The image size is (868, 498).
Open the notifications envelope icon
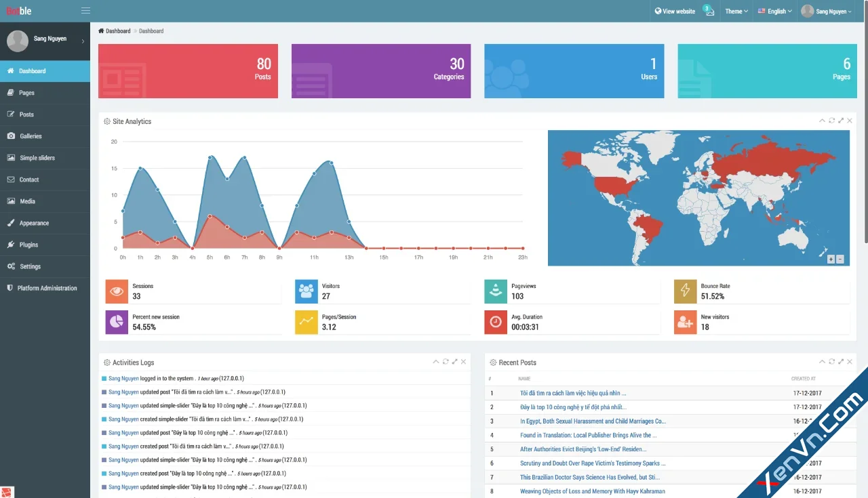tap(709, 12)
